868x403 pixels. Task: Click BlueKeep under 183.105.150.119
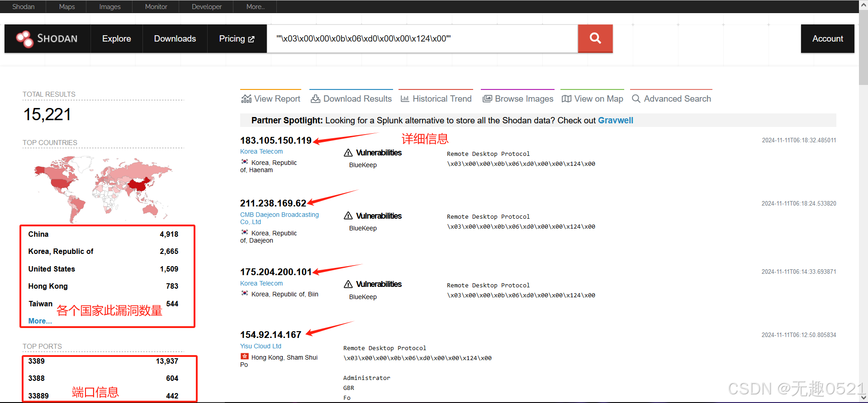[363, 165]
